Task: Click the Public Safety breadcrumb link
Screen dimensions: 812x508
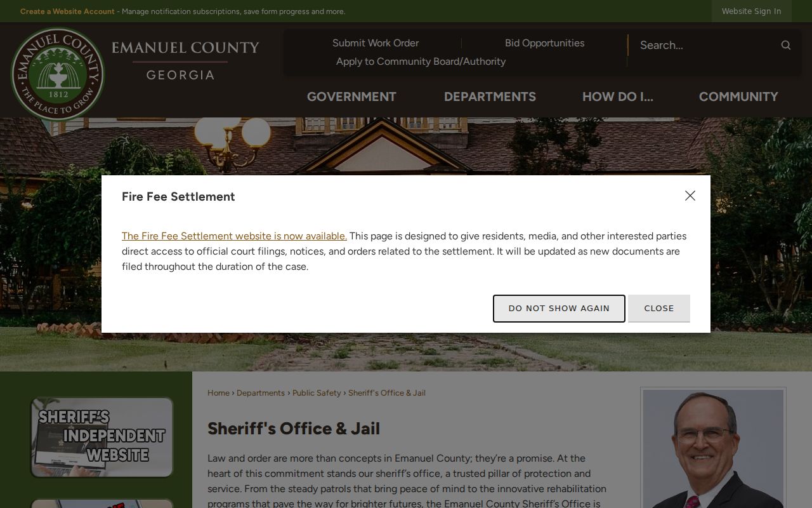Action: click(317, 393)
